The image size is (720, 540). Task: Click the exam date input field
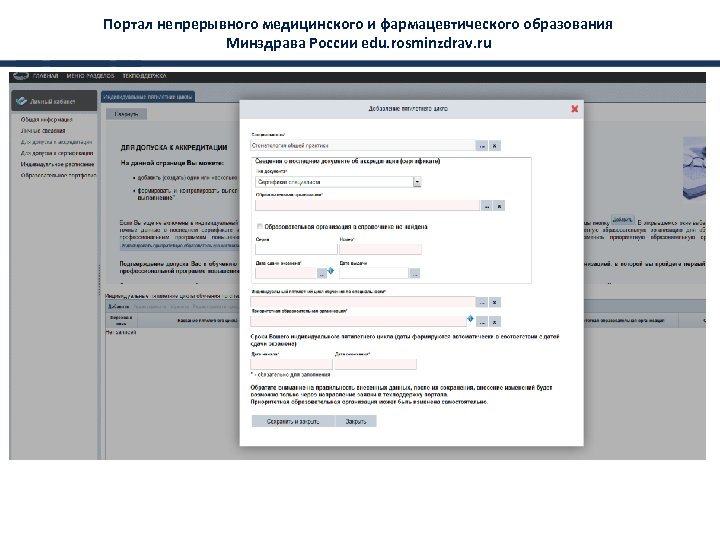(x=286, y=273)
